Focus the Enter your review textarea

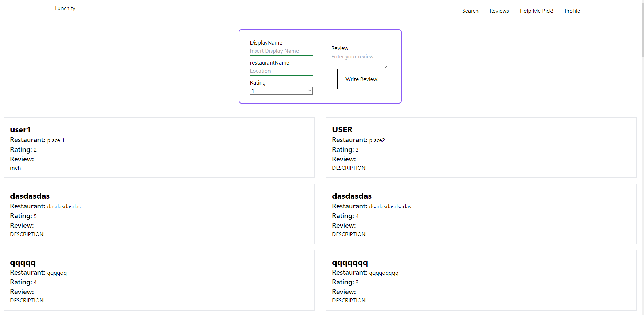pyautogui.click(x=359, y=61)
